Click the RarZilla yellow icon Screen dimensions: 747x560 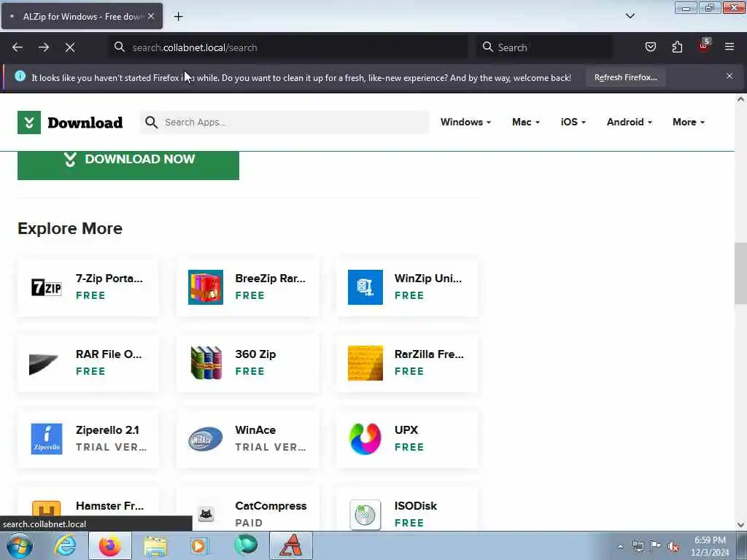pyautogui.click(x=365, y=363)
